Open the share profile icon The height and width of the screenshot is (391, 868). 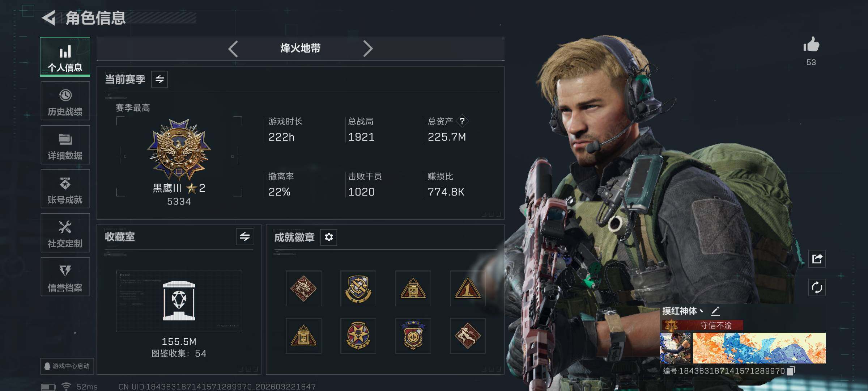pyautogui.click(x=817, y=258)
